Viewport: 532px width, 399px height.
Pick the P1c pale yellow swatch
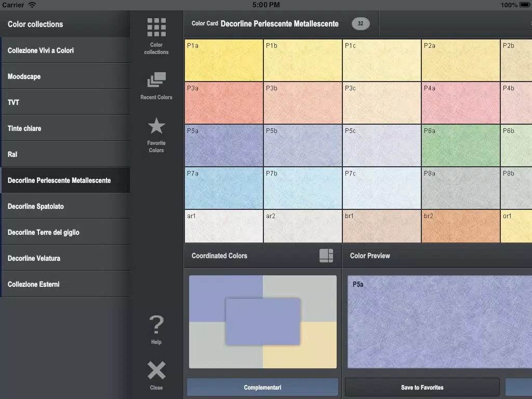[x=382, y=60]
